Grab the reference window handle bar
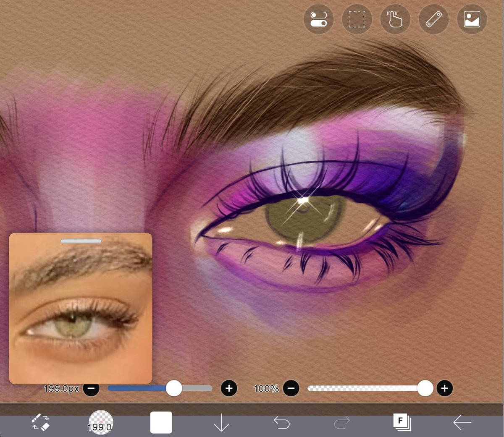The width and height of the screenshot is (504, 437). (x=81, y=241)
